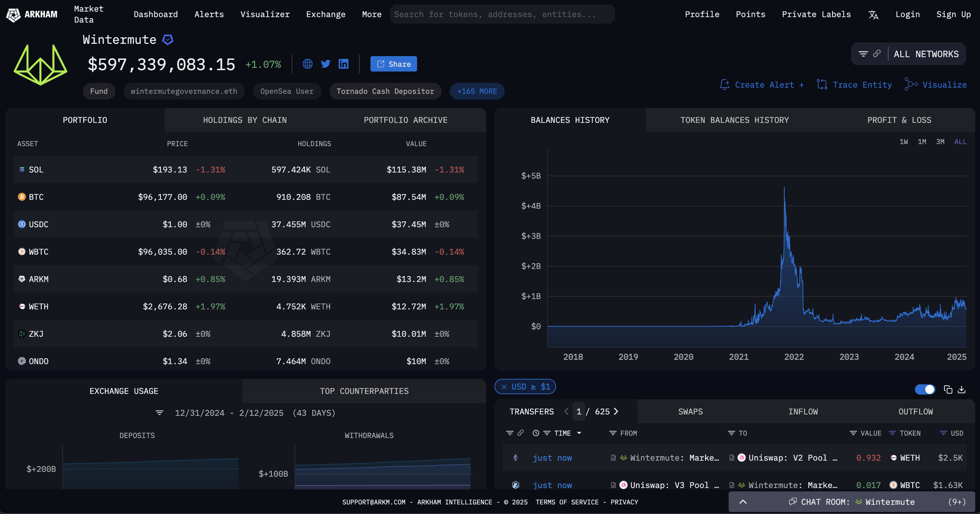The image size is (980, 514).
Task: Expand the chat room panel chevron
Action: [x=743, y=502]
